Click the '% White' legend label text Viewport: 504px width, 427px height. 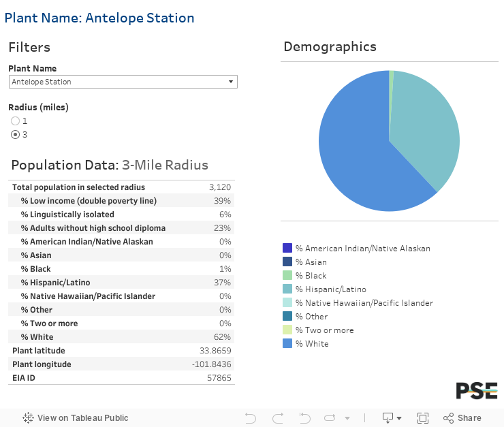(x=312, y=344)
